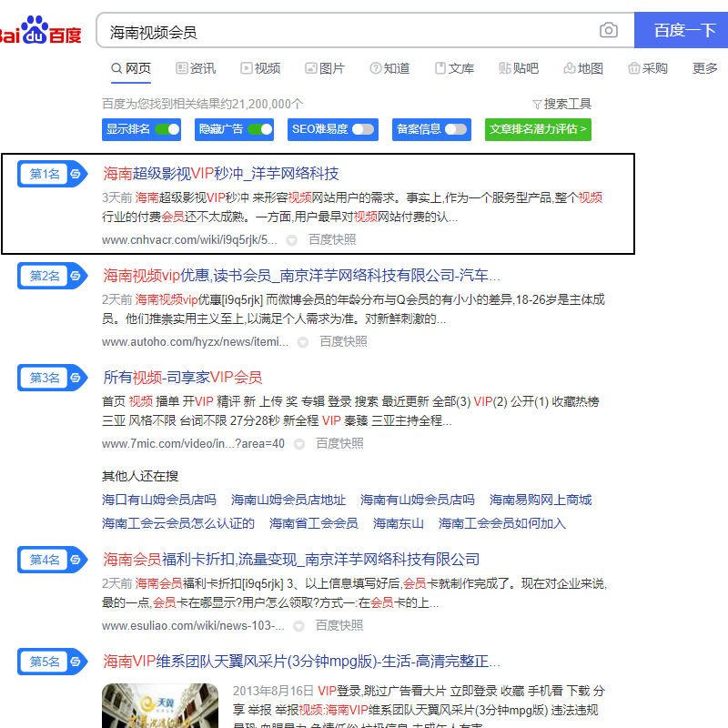The height and width of the screenshot is (728, 728).
Task: Toggle the 显示排名 switch
Action: coord(167,129)
